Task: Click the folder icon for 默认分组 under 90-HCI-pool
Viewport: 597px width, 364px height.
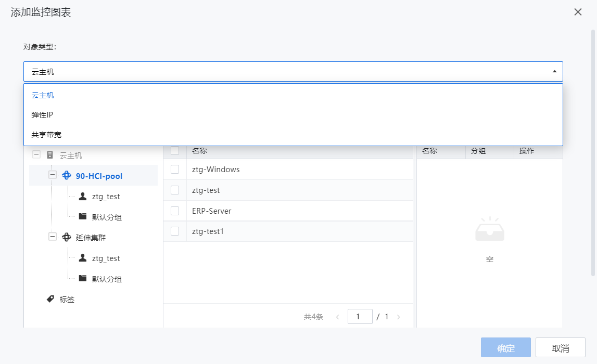Action: [x=82, y=216]
